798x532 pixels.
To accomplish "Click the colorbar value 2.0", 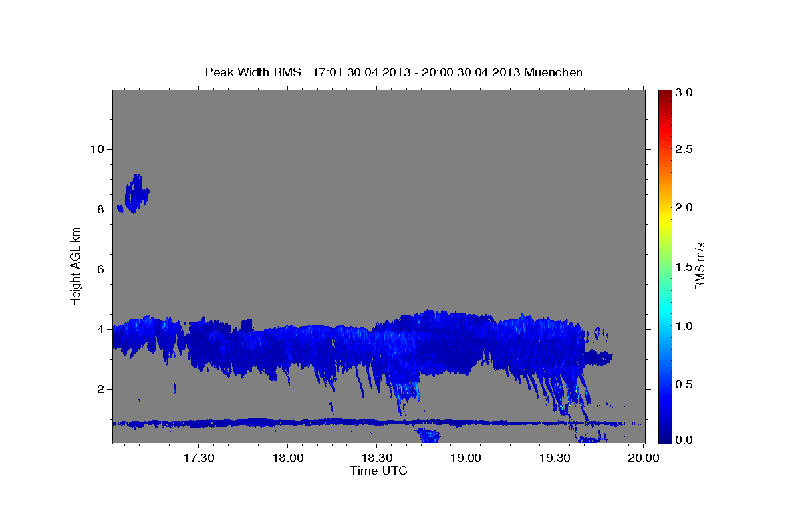I will tap(685, 207).
